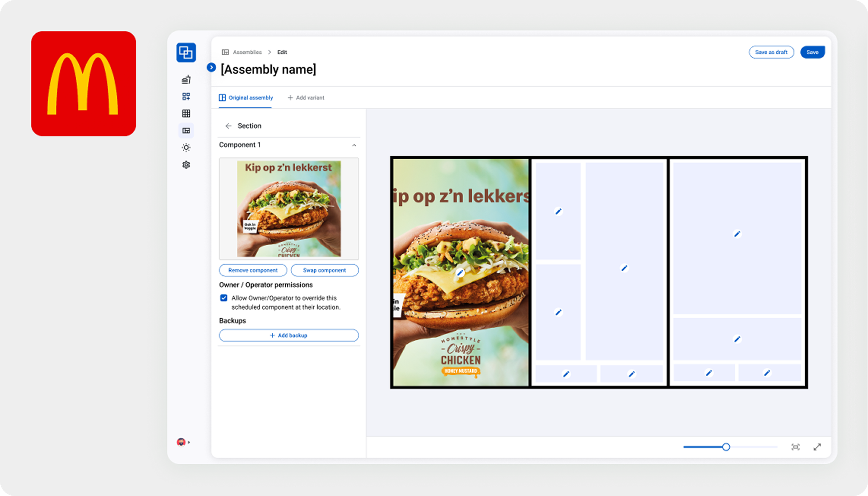868x496 pixels.
Task: Click the Assemblies breadcrumb link
Action: [247, 52]
